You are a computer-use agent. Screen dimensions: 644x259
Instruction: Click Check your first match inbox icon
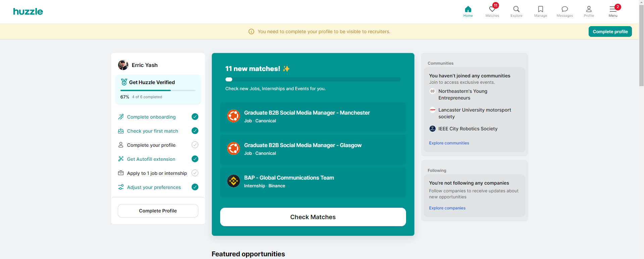[121, 131]
